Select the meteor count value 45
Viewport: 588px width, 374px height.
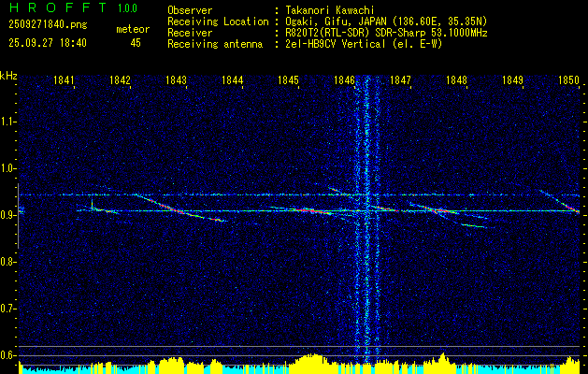(x=136, y=43)
